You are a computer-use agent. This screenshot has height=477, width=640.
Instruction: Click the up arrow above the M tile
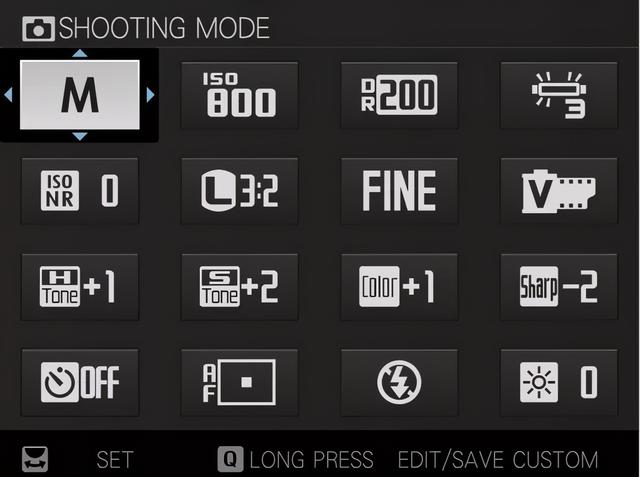(80, 53)
